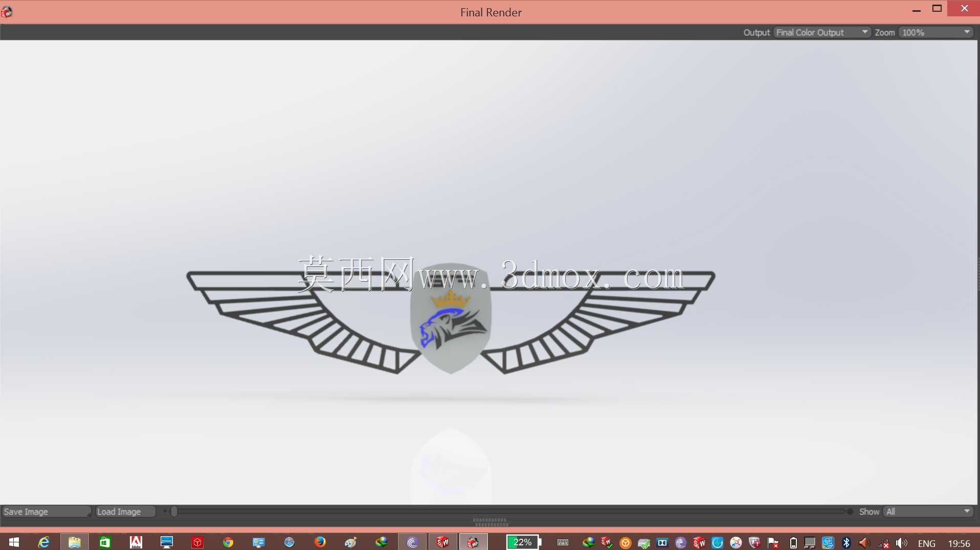Open File Explorer from the taskbar

pos(75,542)
